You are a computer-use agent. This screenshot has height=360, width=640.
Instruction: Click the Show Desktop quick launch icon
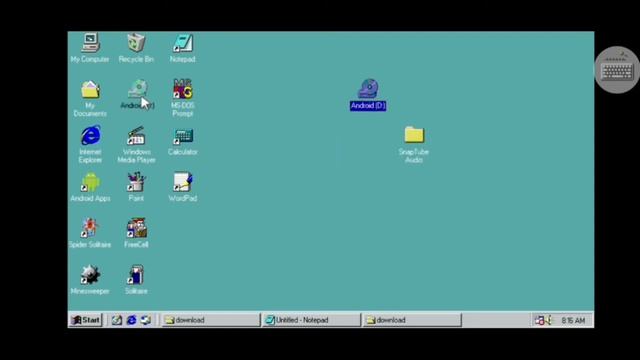(117, 320)
